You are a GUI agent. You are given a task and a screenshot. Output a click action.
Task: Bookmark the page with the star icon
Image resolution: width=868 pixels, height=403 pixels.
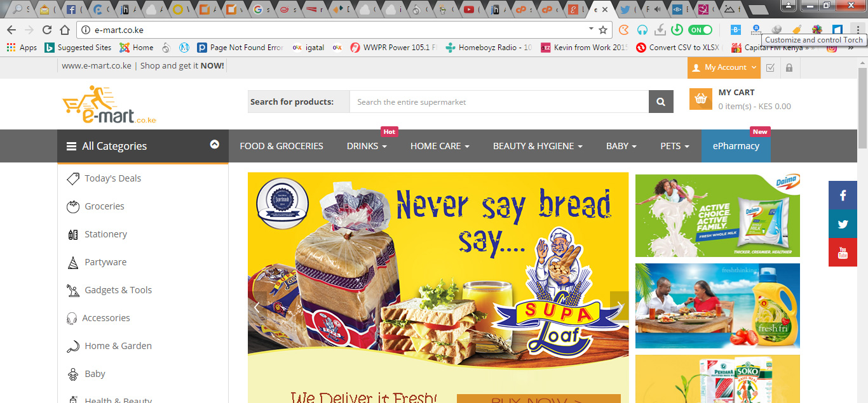(603, 30)
